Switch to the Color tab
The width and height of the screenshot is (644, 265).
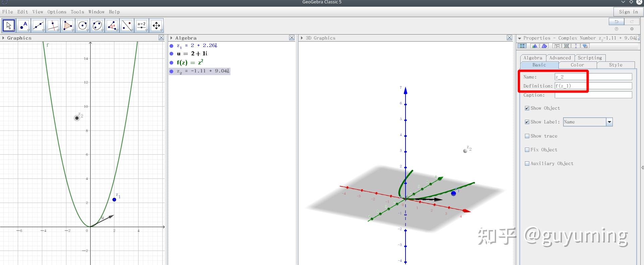pyautogui.click(x=577, y=65)
